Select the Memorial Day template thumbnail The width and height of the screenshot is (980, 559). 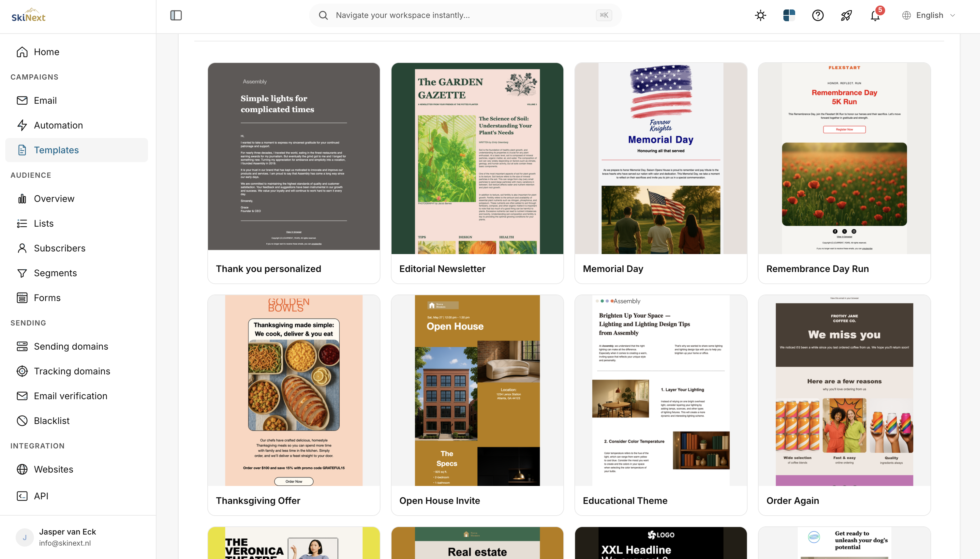pos(661,158)
